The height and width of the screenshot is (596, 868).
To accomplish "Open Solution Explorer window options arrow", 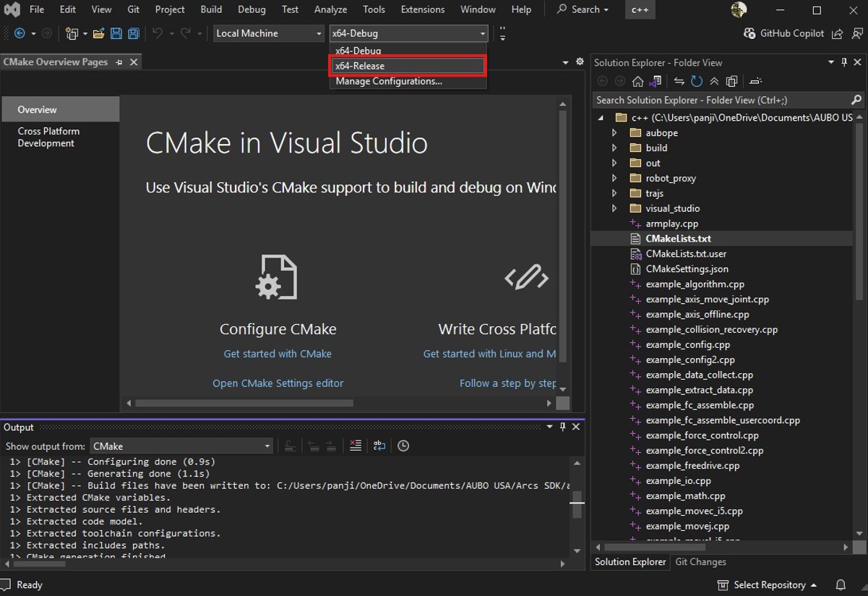I will click(830, 62).
